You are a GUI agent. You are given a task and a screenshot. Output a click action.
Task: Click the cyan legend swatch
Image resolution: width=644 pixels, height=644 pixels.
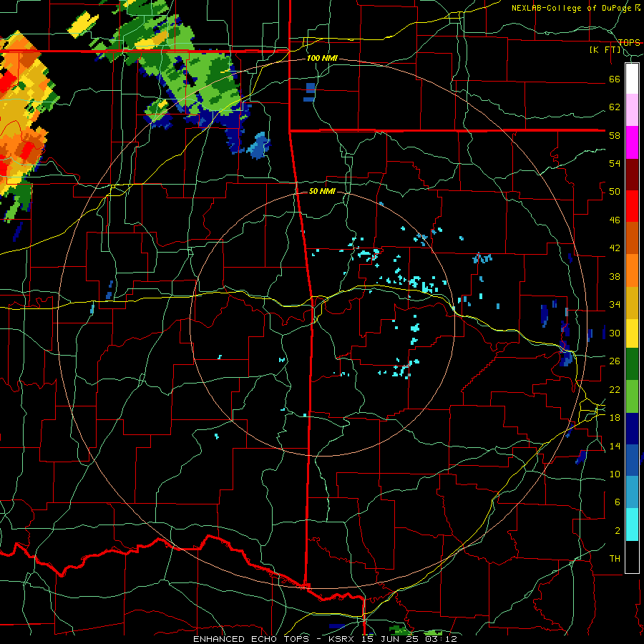pyautogui.click(x=632, y=525)
